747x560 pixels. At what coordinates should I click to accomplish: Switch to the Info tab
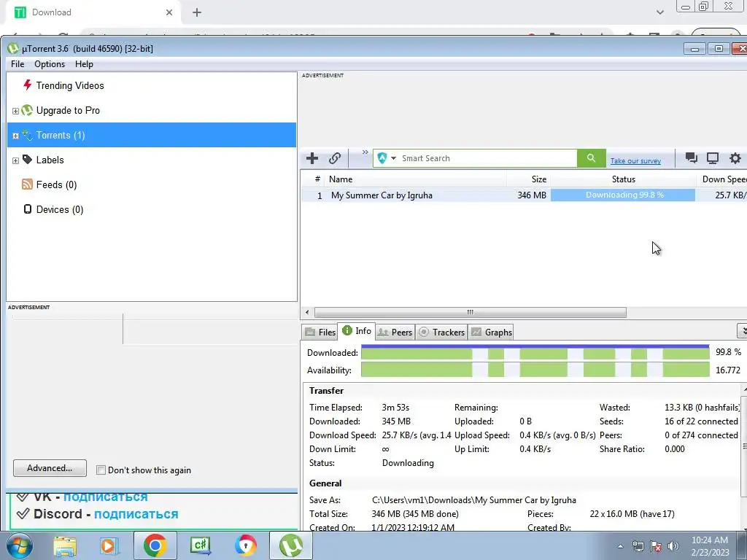pos(357,331)
